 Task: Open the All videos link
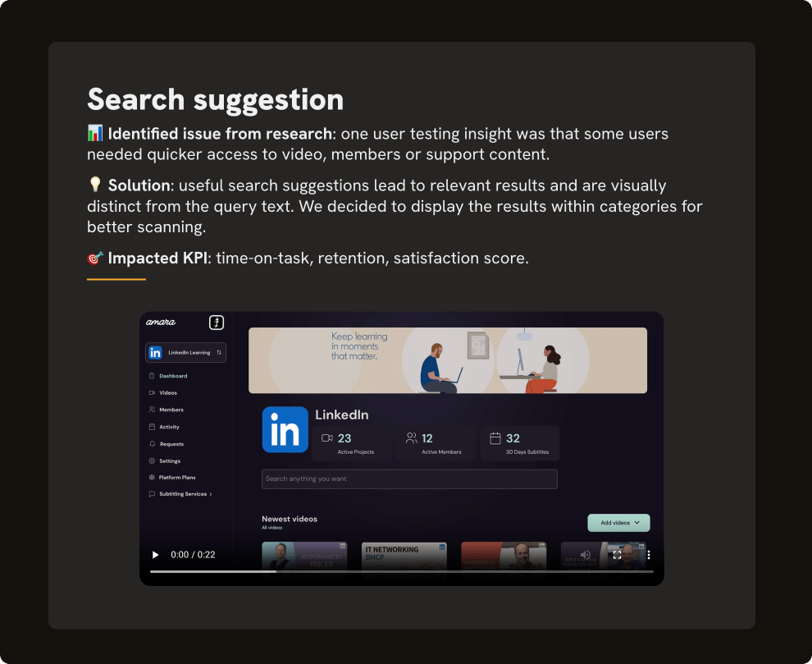click(x=271, y=528)
